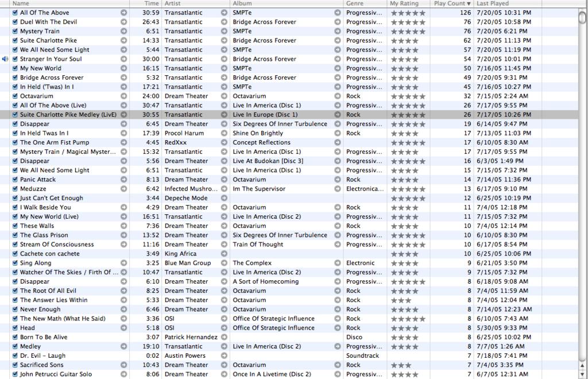The width and height of the screenshot is (588, 379).
Task: Click arrow beside artist Patrick Hernandez
Action: coord(225,337)
